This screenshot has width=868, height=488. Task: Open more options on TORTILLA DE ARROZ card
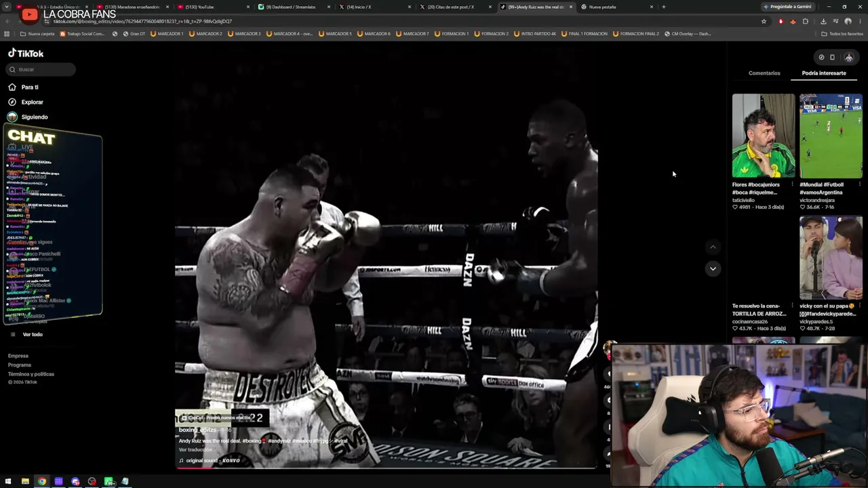click(792, 306)
